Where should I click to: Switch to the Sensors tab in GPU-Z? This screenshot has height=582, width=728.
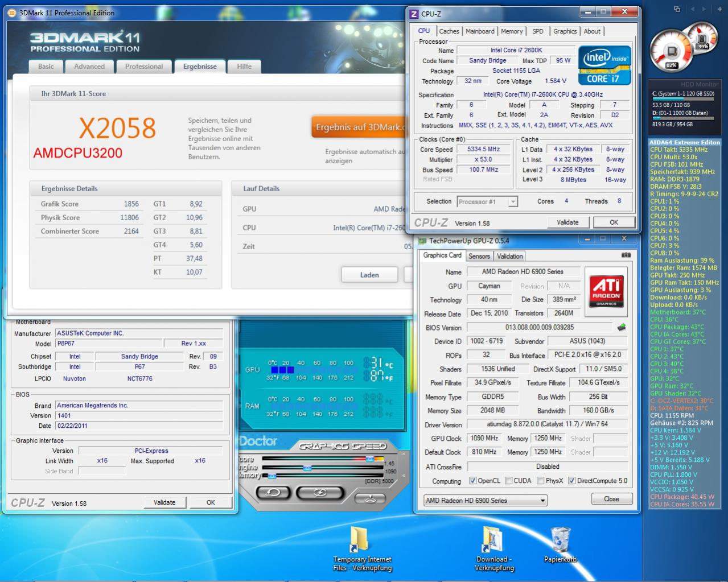[x=479, y=256]
